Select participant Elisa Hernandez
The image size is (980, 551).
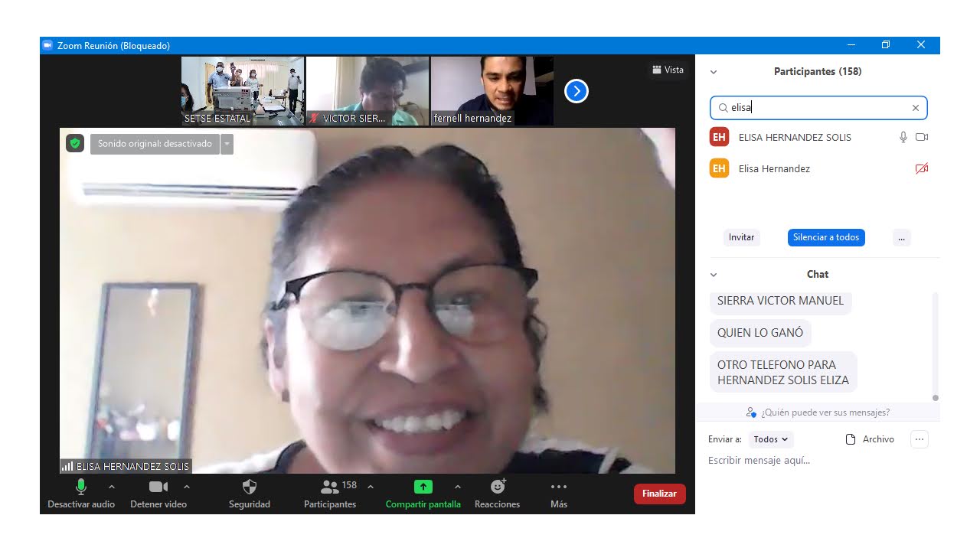(818, 168)
